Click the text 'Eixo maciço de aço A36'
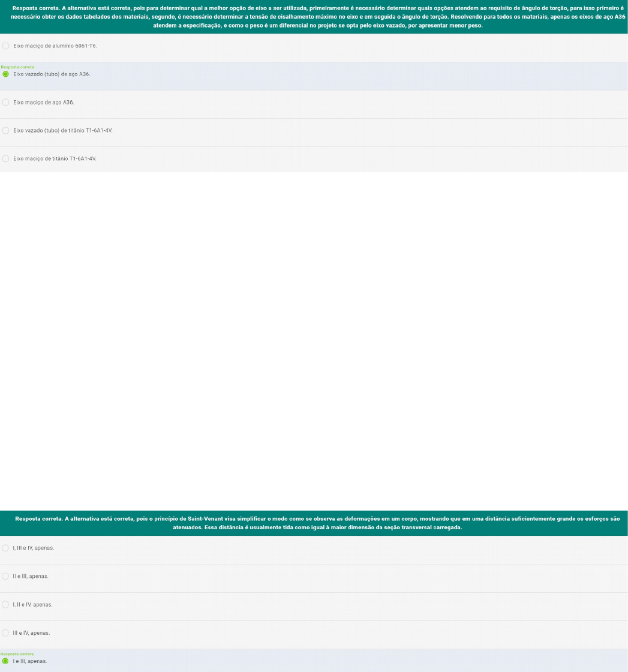The image size is (628, 672). (x=43, y=103)
